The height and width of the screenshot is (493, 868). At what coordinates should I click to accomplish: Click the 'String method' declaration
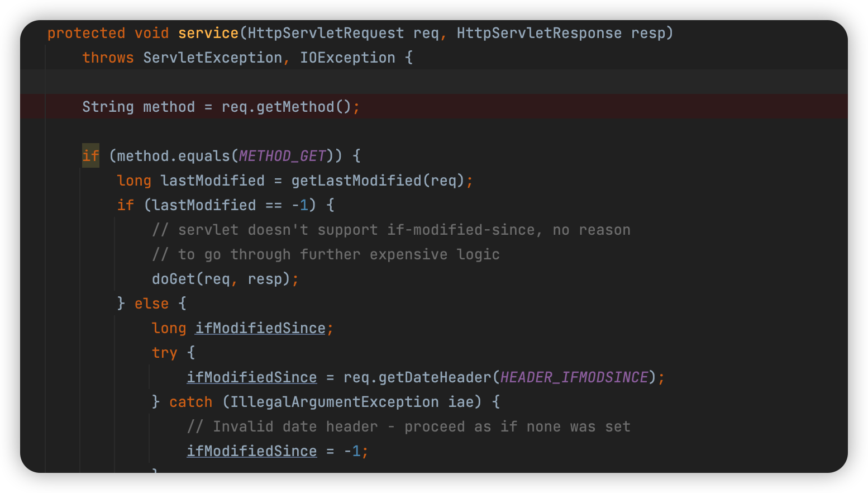[139, 107]
